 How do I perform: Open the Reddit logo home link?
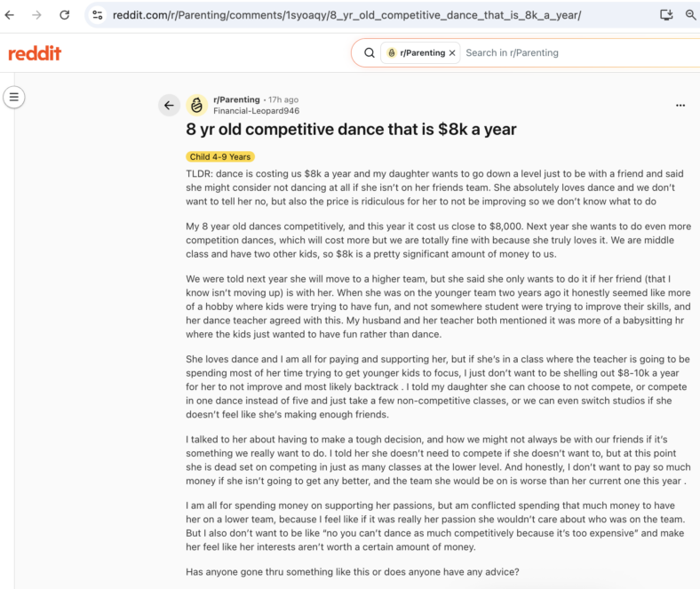(x=35, y=53)
